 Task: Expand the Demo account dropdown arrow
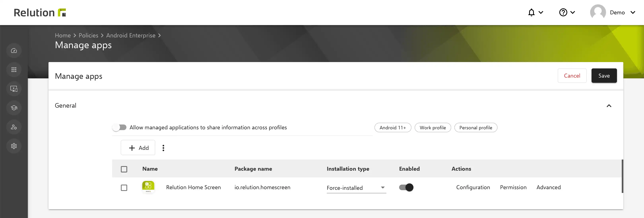(x=633, y=13)
